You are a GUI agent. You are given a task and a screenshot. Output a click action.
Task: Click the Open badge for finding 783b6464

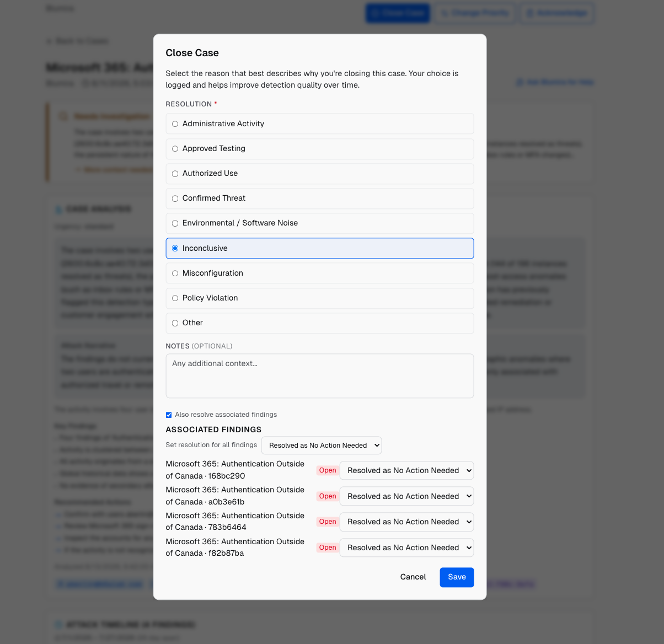(x=328, y=522)
